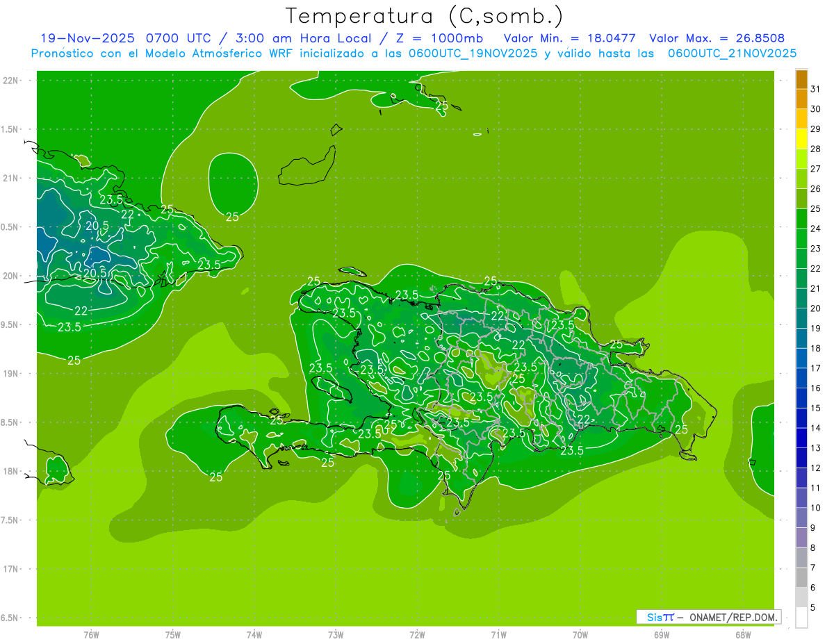
Task: Pick the blue swatch between 14 and 15
Action: 801,418
